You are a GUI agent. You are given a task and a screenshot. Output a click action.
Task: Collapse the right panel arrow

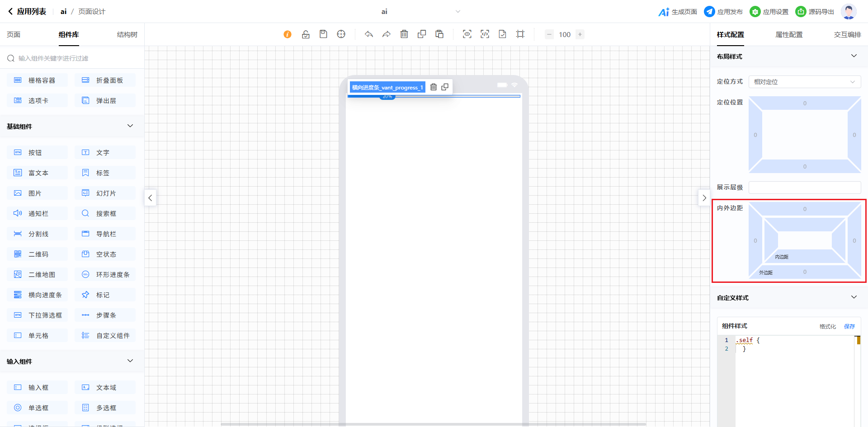(x=704, y=198)
